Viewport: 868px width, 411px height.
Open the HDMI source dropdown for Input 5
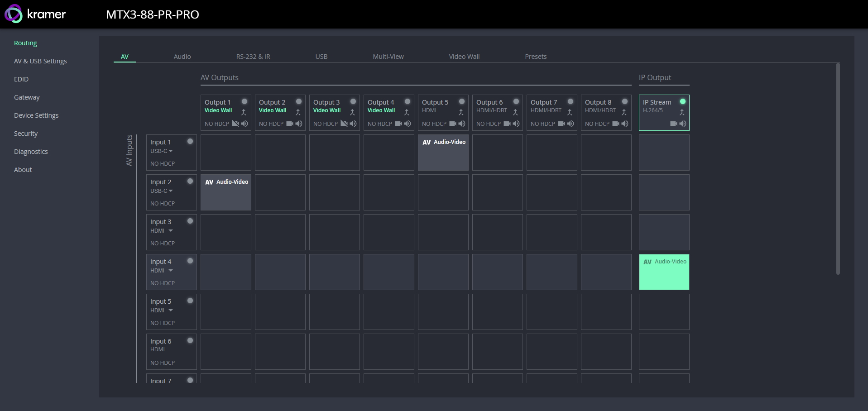pos(171,311)
